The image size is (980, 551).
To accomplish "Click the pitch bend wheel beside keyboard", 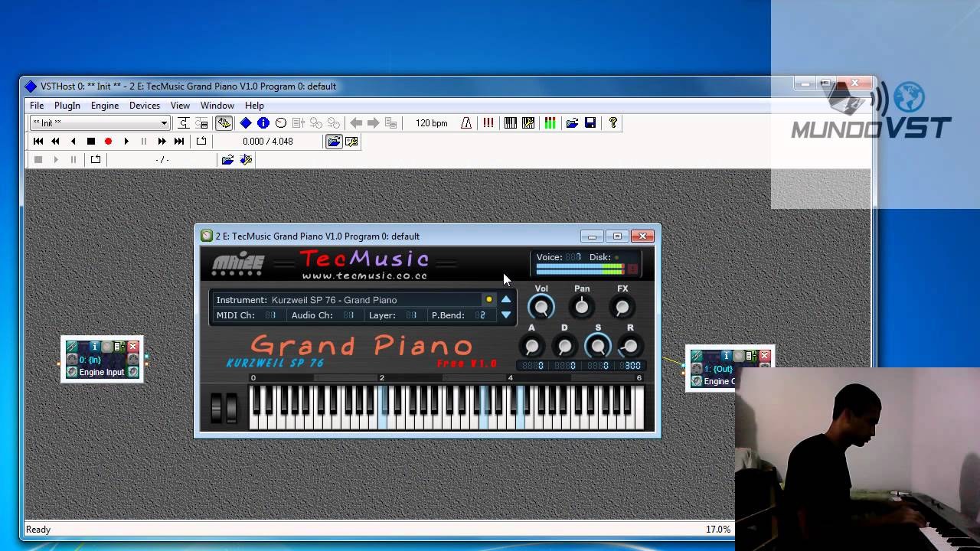I will tap(216, 408).
